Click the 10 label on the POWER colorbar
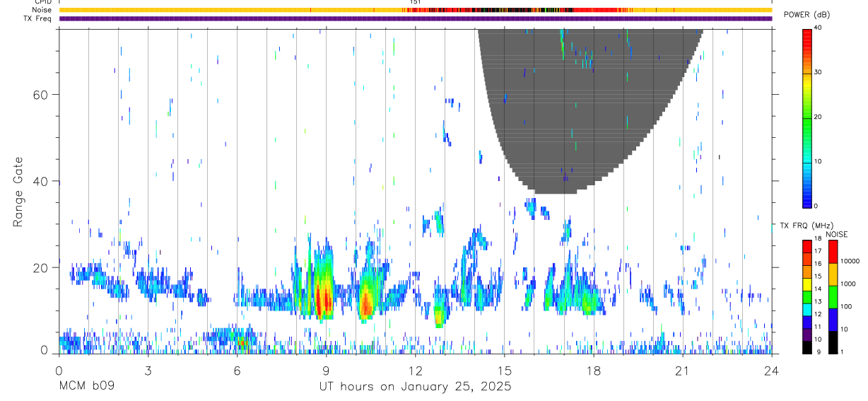Viewport: 868px width, 401px height. pyautogui.click(x=819, y=161)
